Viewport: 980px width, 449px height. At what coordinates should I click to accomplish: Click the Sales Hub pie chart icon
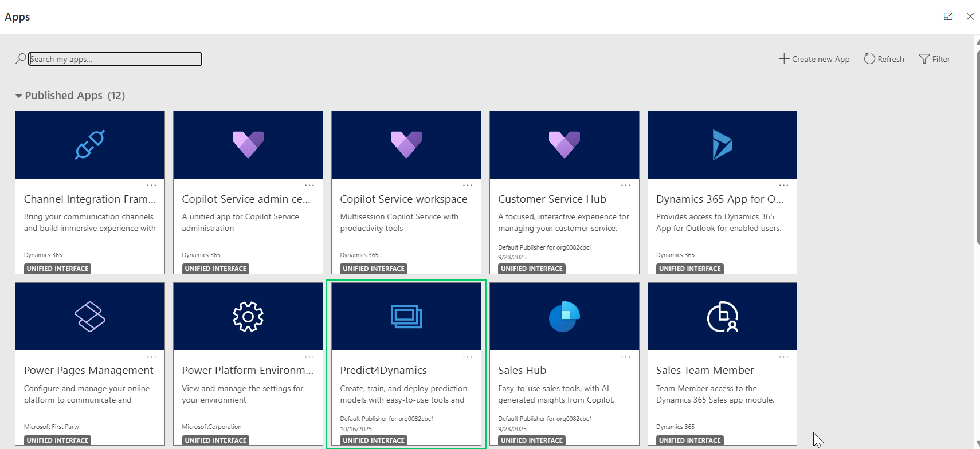[x=564, y=317]
